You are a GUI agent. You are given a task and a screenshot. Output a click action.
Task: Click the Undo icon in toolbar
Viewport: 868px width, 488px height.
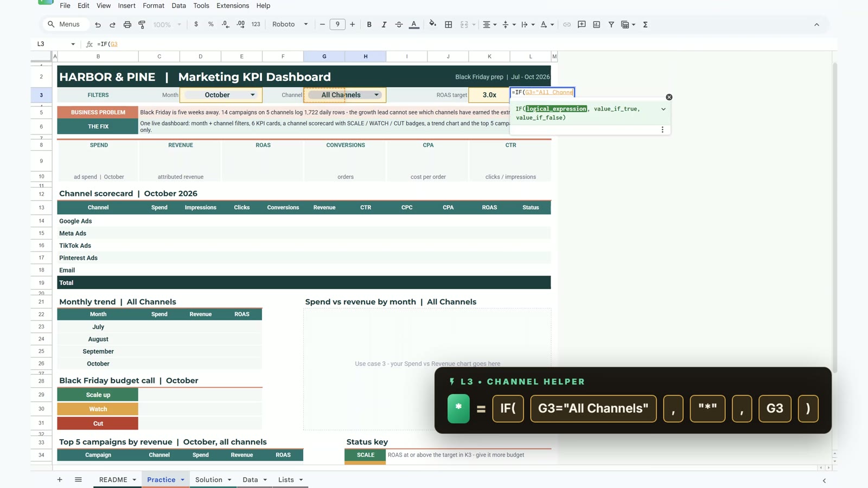(x=98, y=24)
